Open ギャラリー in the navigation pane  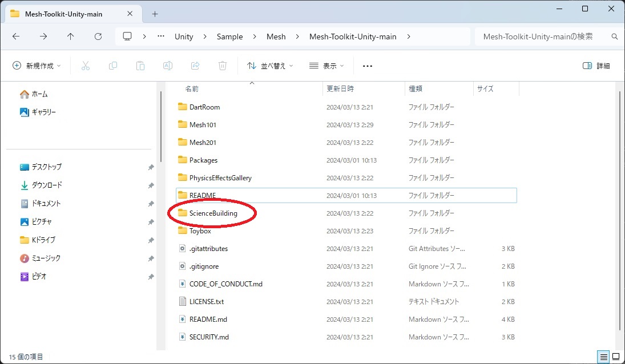click(x=38, y=112)
